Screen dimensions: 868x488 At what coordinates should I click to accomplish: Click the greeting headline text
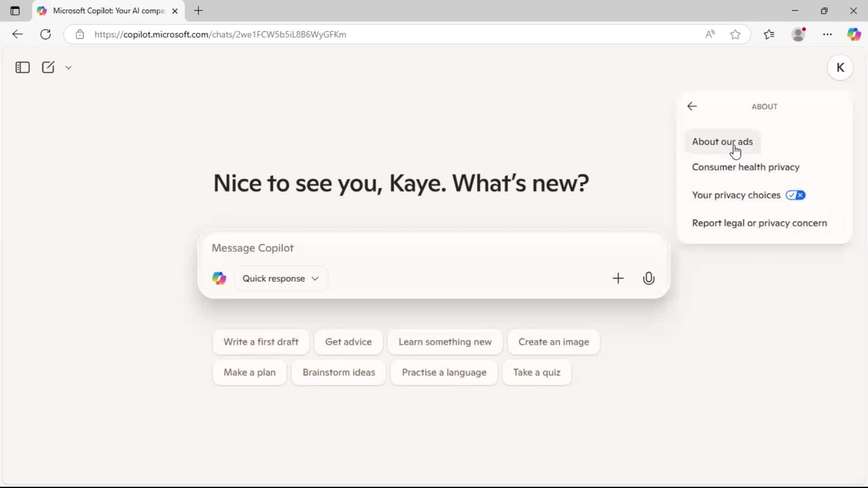pyautogui.click(x=401, y=183)
